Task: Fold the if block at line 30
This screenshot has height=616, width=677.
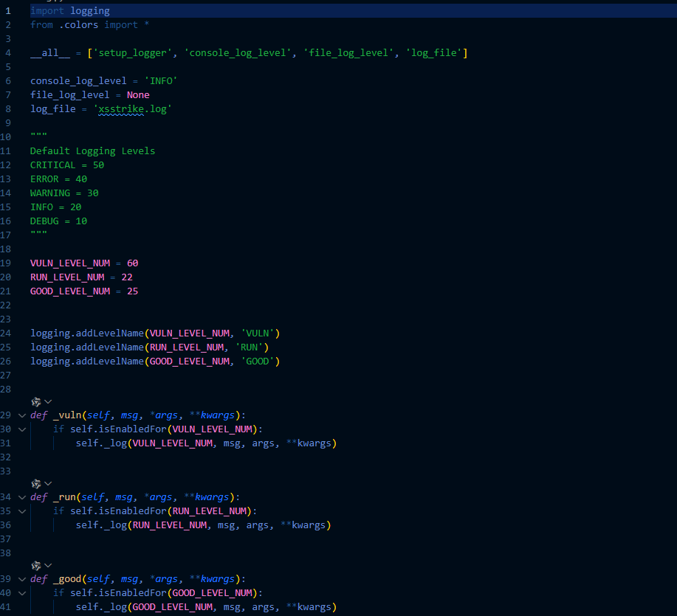Action: click(x=22, y=429)
